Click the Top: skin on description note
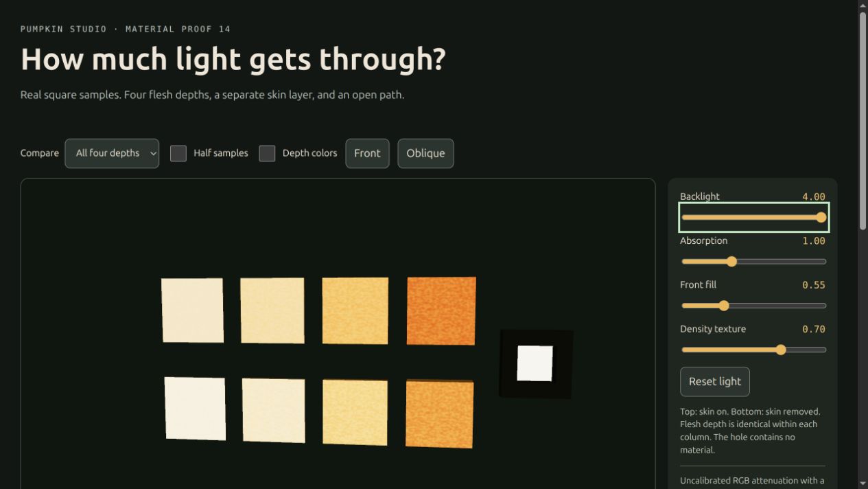Screen dimensions: 868x489 click(751, 431)
